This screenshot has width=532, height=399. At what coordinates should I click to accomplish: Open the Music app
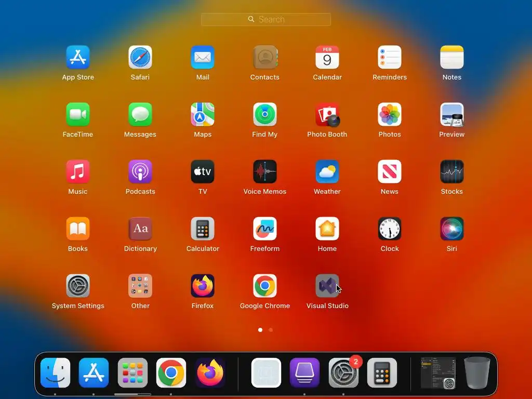click(78, 171)
